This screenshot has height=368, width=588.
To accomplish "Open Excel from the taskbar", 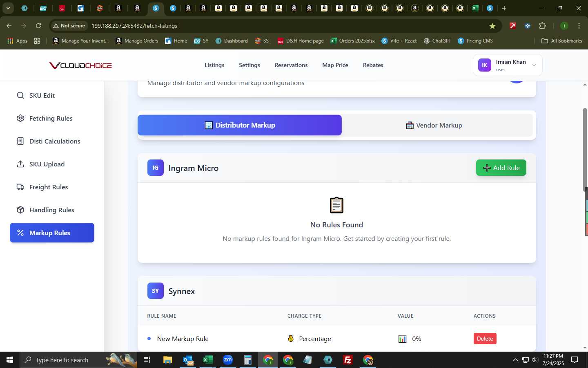I will click(208, 360).
